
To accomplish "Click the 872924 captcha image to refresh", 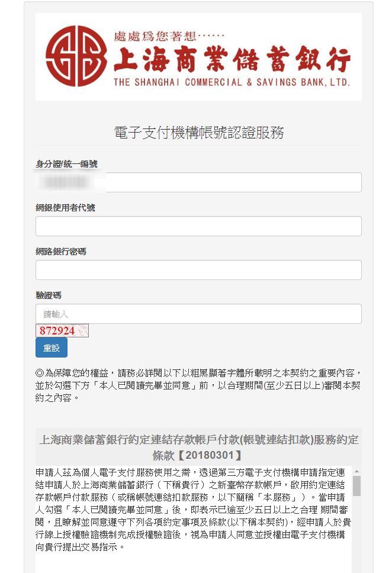I will pyautogui.click(x=62, y=331).
